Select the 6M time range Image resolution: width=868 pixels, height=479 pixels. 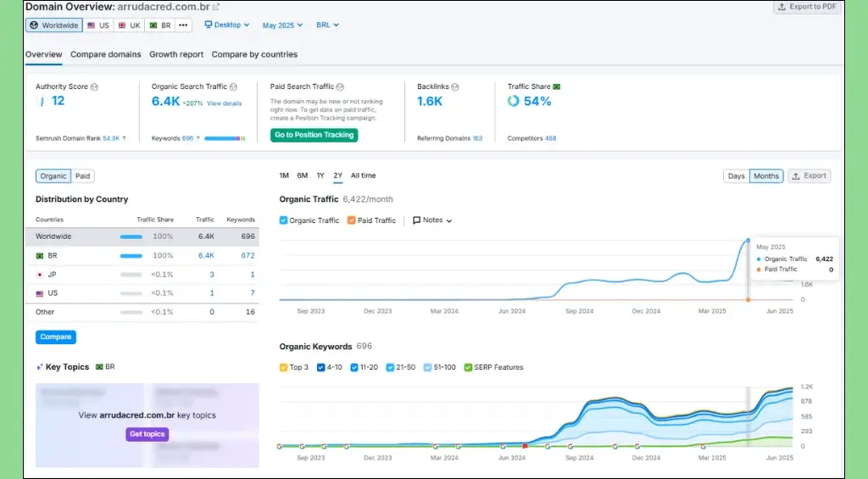(x=303, y=175)
